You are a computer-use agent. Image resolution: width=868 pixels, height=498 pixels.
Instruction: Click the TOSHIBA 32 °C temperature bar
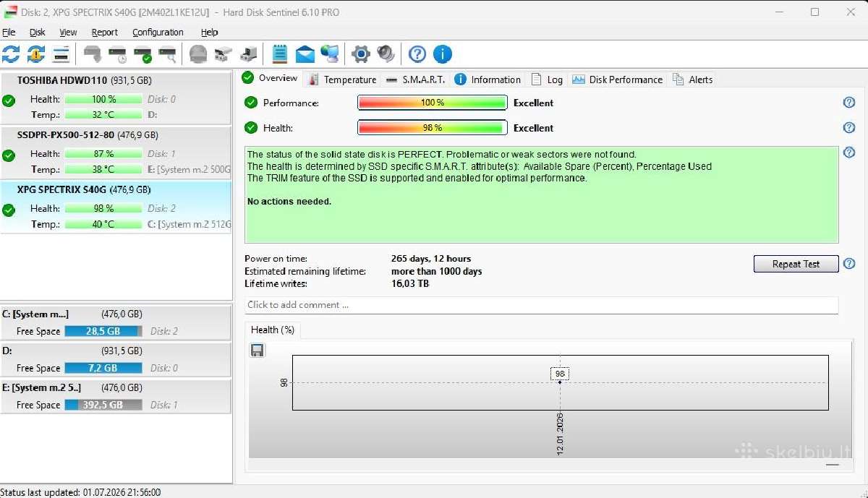pos(103,114)
